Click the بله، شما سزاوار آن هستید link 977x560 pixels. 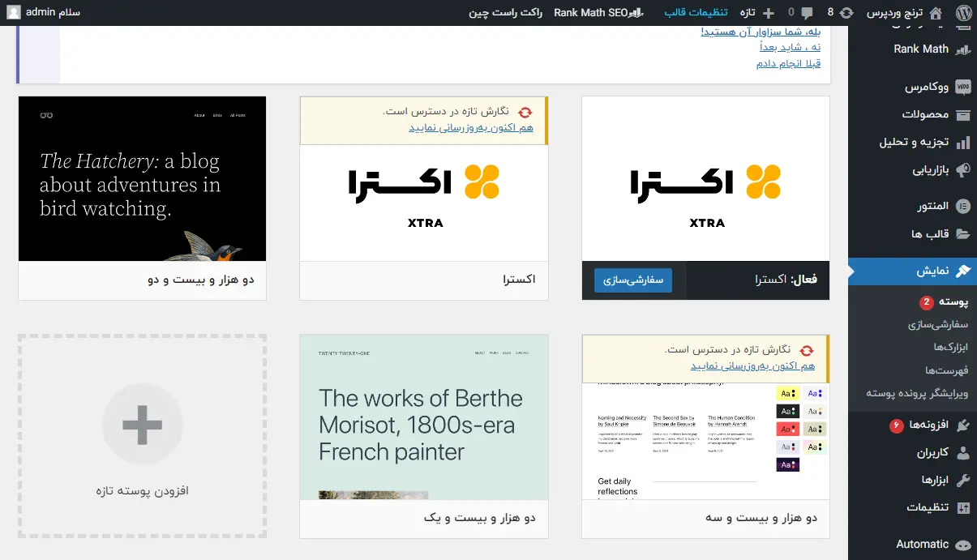(761, 32)
